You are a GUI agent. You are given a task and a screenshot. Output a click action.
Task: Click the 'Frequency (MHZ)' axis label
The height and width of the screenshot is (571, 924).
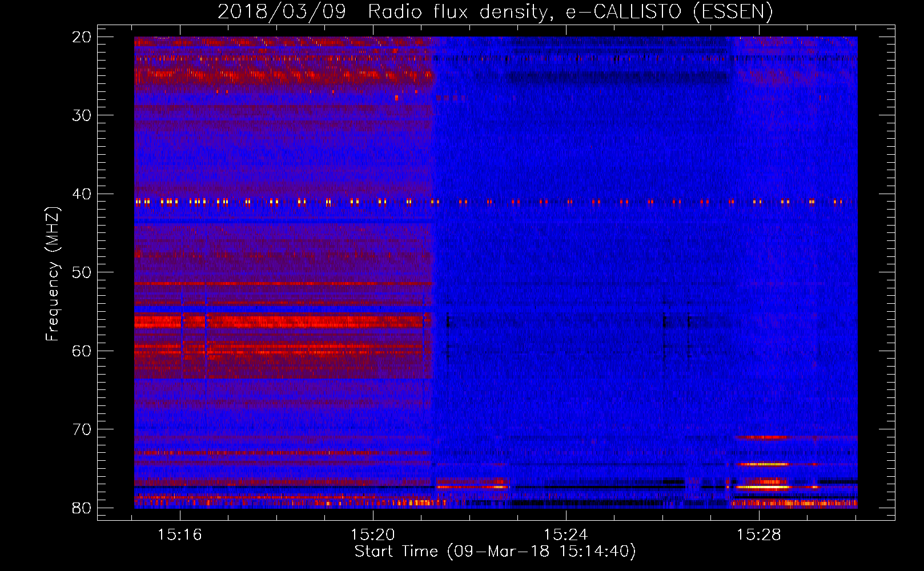53,274
